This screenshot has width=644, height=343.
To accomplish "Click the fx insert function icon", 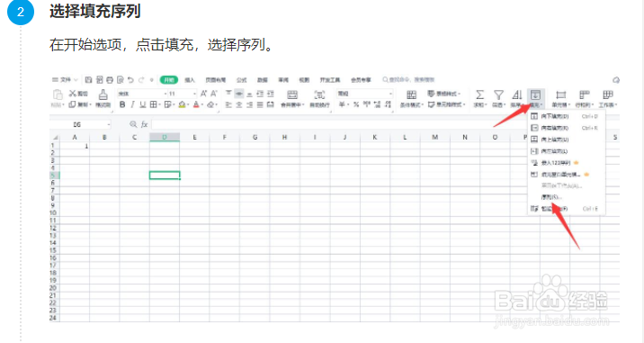I will click(x=144, y=124).
